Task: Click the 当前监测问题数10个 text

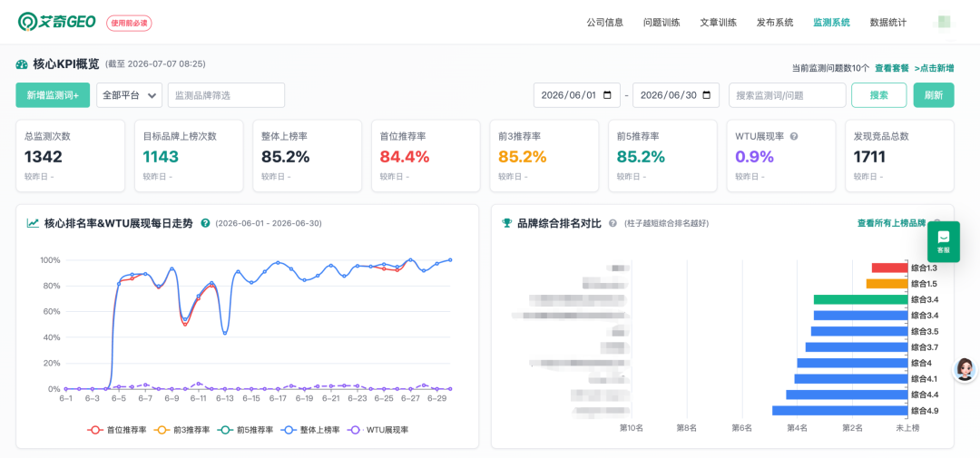Action: pos(830,68)
